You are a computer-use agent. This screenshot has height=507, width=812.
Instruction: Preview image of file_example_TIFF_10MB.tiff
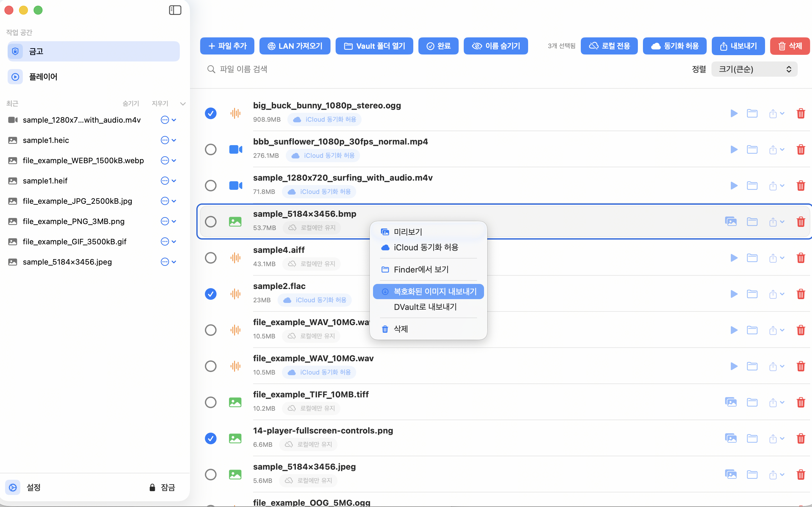coord(731,402)
